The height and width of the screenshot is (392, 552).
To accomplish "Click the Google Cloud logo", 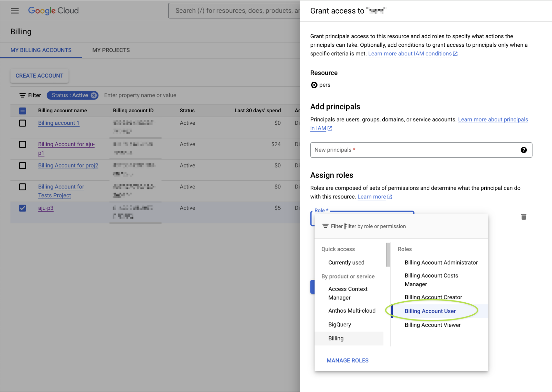I will click(53, 11).
